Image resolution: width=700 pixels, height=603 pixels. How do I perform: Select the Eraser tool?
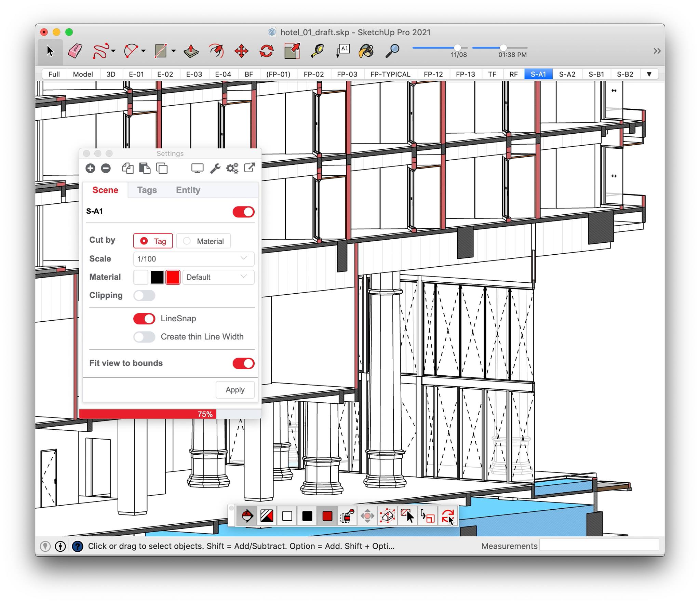[75, 51]
